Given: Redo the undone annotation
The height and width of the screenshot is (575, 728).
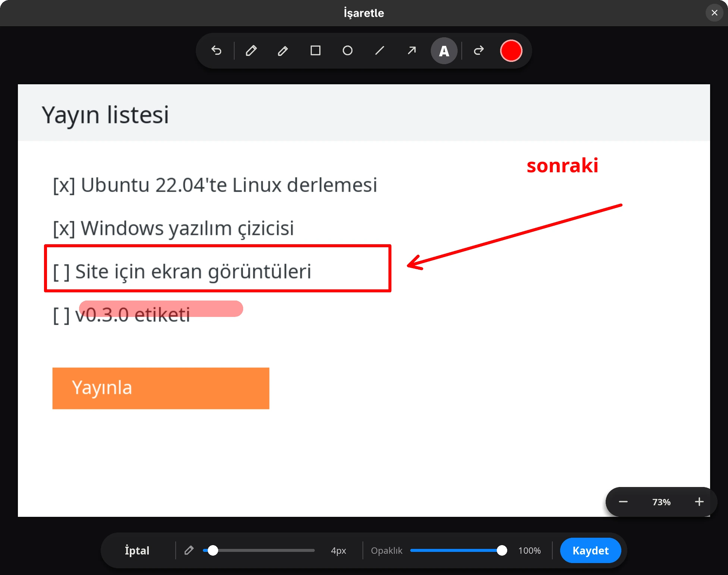Looking at the screenshot, I should [x=479, y=50].
